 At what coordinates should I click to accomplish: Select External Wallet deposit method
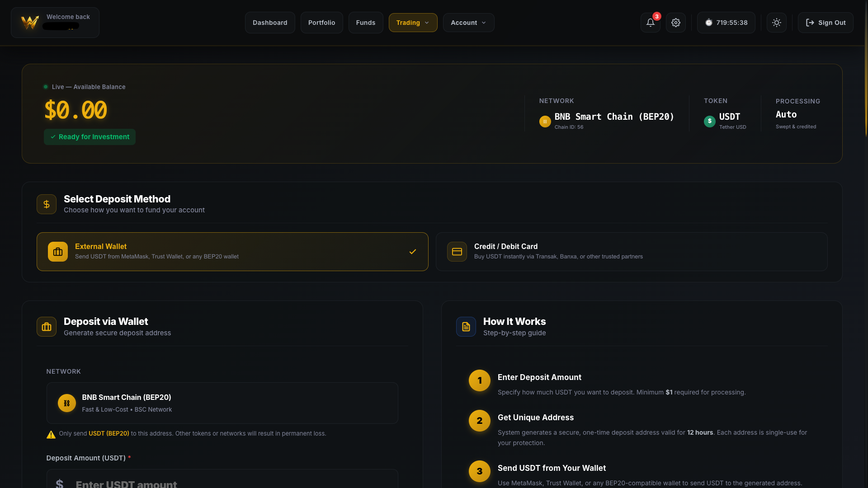[x=232, y=252]
